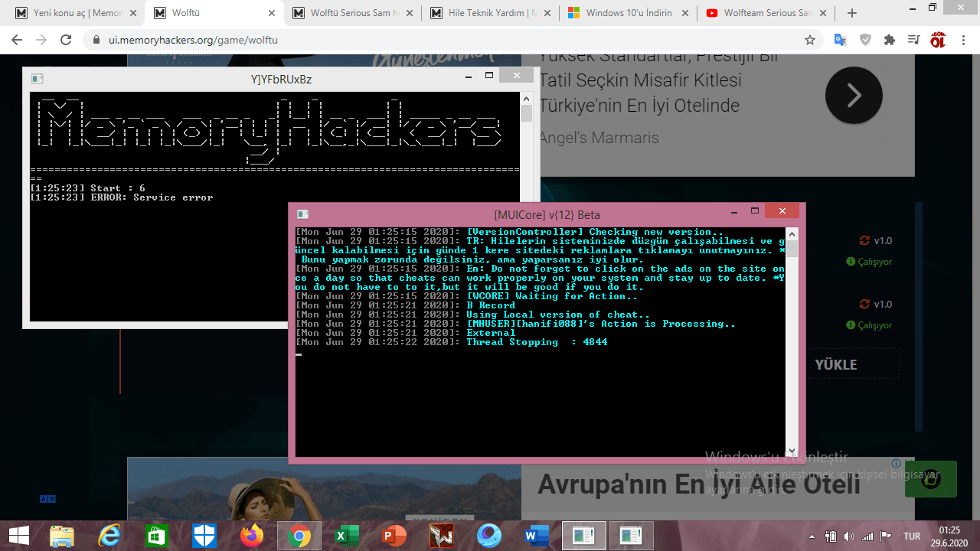Click the 'ERROR: Service error' console line

point(122,197)
